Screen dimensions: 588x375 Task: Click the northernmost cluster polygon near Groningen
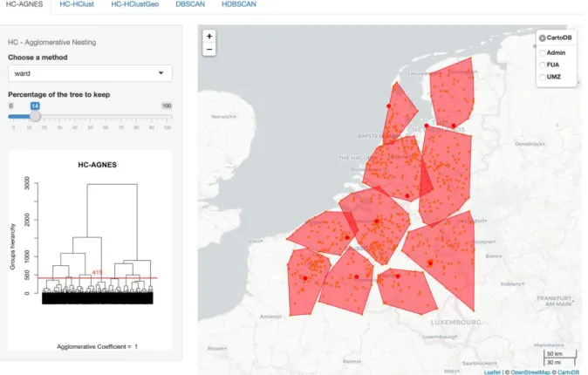[x=452, y=94]
